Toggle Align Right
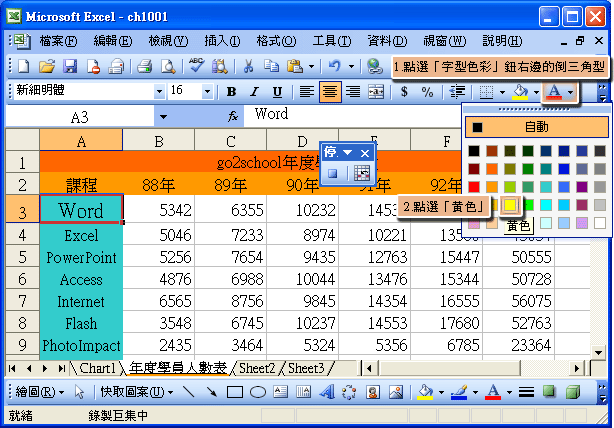Viewport: 614px width, 428px height. tap(353, 92)
